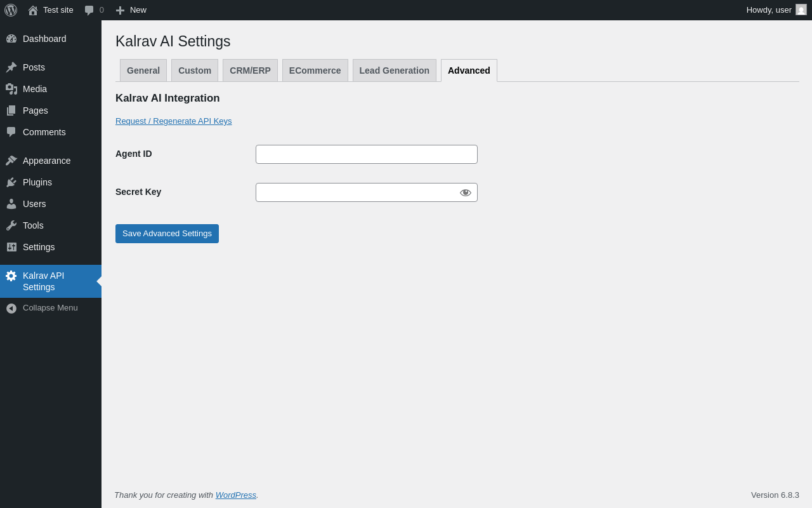Open the New content menu
Screen dimensions: 812x508
coord(131,10)
